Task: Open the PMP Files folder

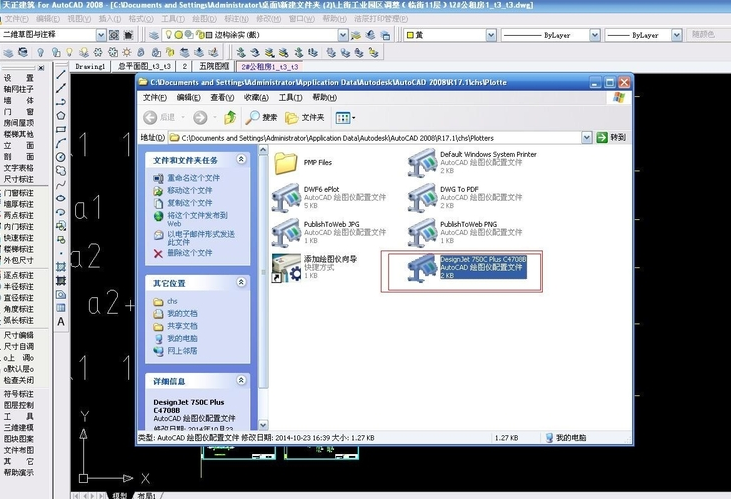Action: 287,162
